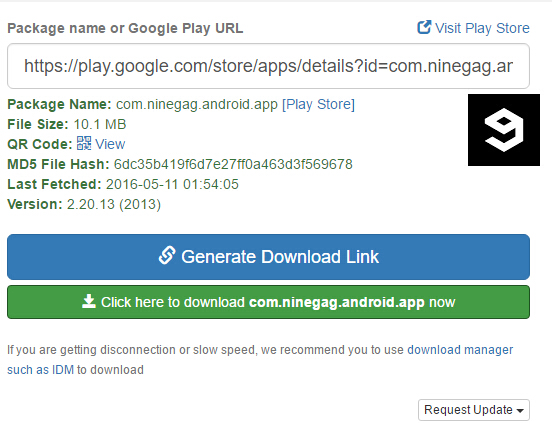Image resolution: width=552 pixels, height=439 pixels.
Task: Open the bracketed [Play Store] link
Action: point(318,104)
